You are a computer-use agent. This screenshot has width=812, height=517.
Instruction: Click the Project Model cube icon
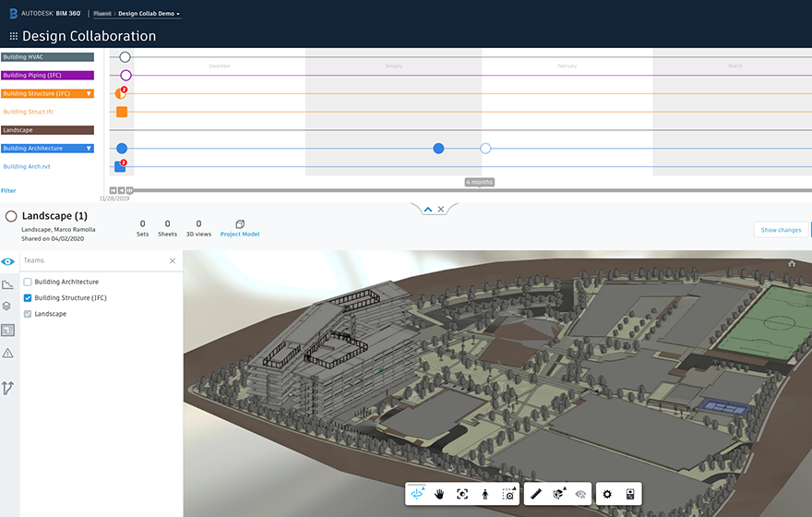240,224
